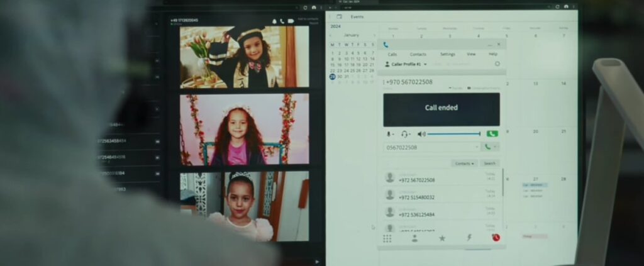The height and width of the screenshot is (266, 644).
Task: Select recent call +972 515480032
Action: 416,197
